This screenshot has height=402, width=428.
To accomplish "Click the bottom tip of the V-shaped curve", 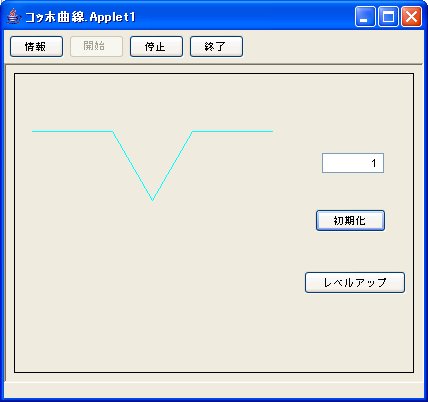I will tap(153, 200).
